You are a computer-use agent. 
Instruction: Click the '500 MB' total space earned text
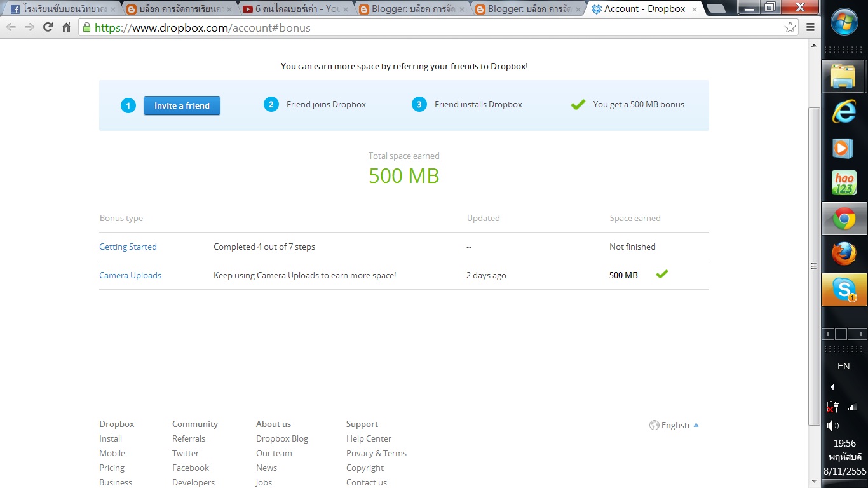(x=404, y=176)
